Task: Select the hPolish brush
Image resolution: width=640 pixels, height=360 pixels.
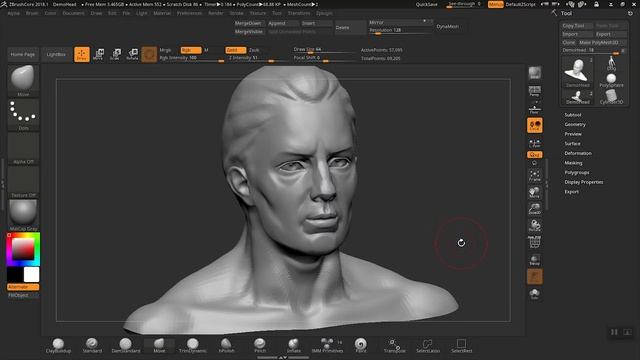Action: coord(226,345)
